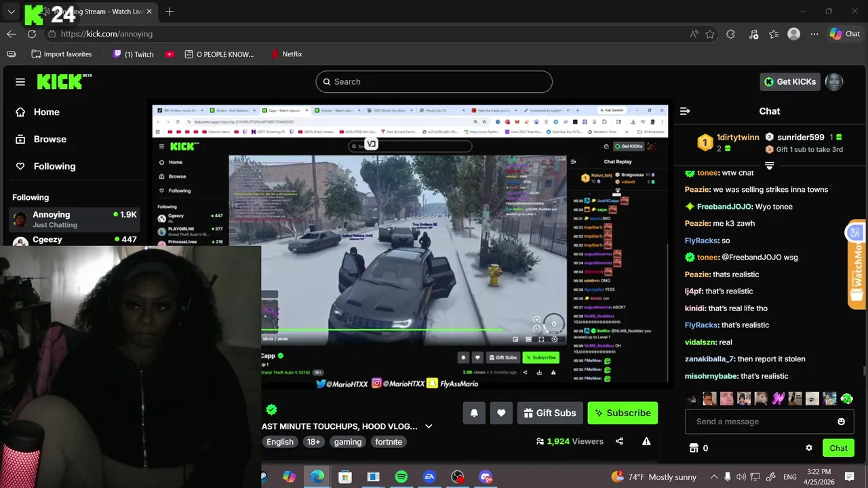Viewport: 868px width, 488px height.
Task: Click the chat scrollbar thumb
Action: coord(864,370)
